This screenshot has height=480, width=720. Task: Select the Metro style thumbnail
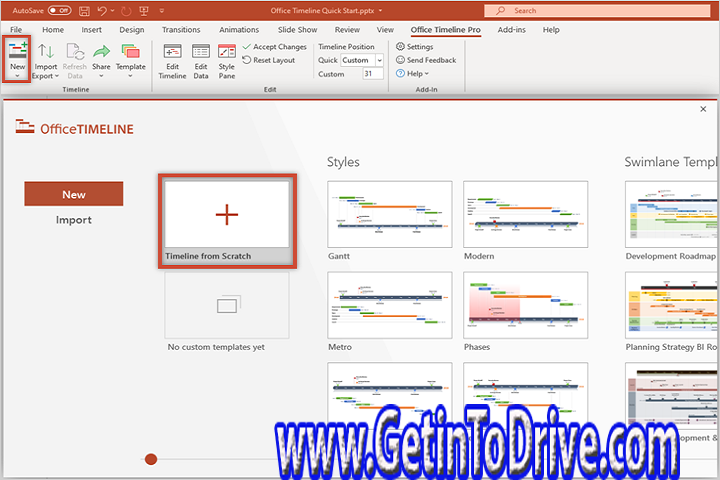coord(389,305)
